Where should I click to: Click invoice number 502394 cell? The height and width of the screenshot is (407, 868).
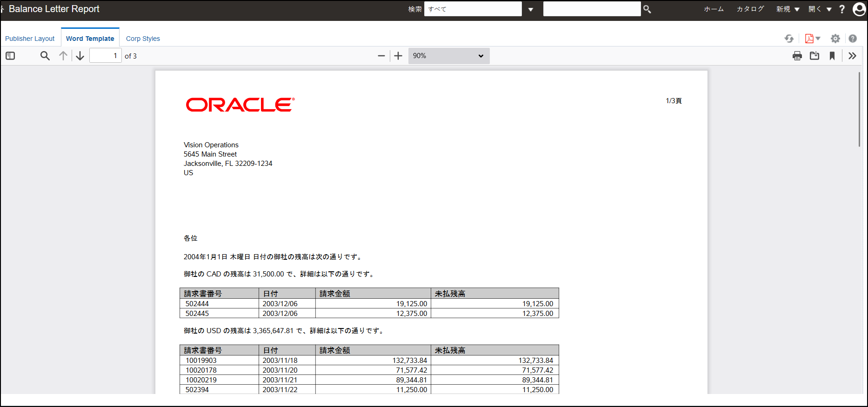coord(219,390)
